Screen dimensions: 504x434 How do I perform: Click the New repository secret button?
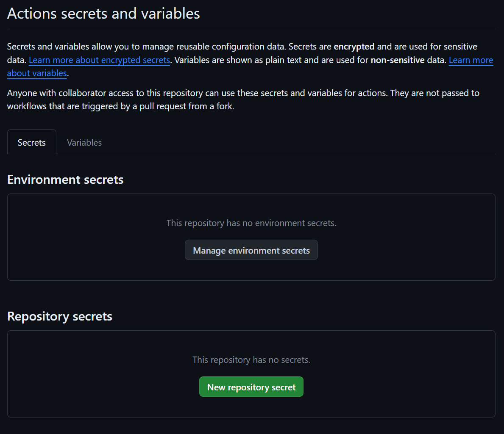(x=251, y=387)
